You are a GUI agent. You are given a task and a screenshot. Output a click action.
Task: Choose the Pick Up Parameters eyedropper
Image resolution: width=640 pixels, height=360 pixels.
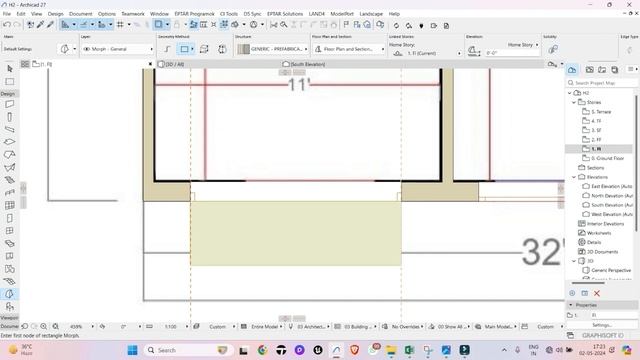(40, 25)
